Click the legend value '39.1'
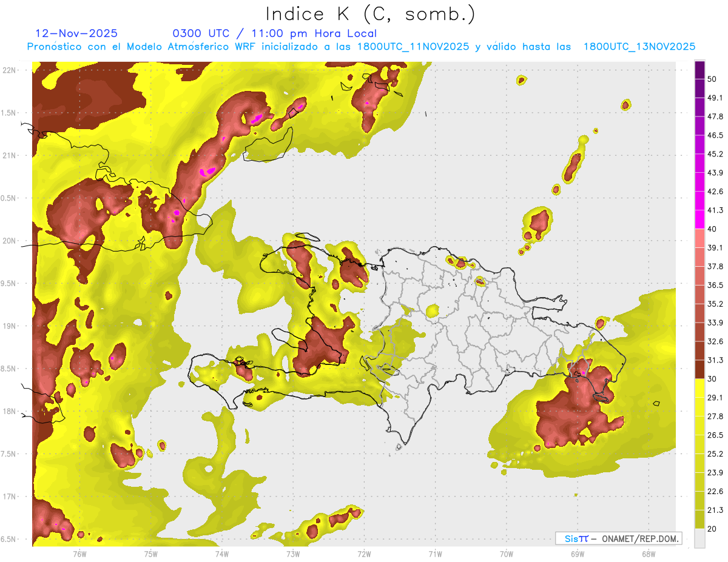This screenshot has width=728, height=562. click(715, 247)
